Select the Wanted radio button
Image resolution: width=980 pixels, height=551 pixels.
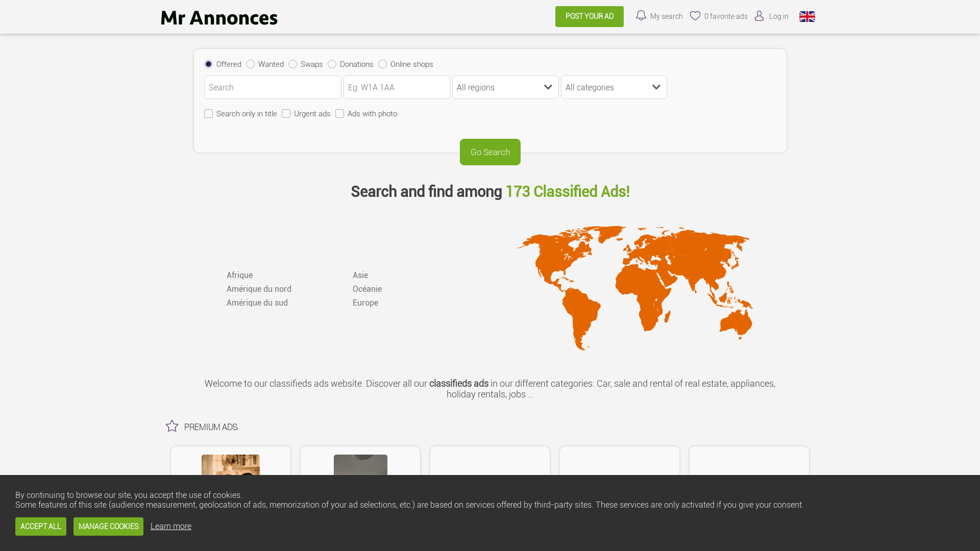[250, 64]
